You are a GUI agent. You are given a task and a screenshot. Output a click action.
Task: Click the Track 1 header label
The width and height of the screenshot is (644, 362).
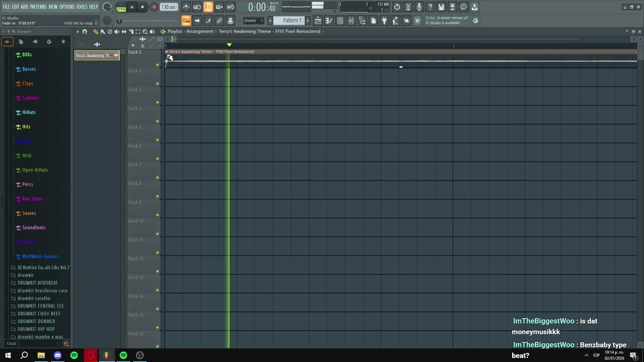[135, 52]
